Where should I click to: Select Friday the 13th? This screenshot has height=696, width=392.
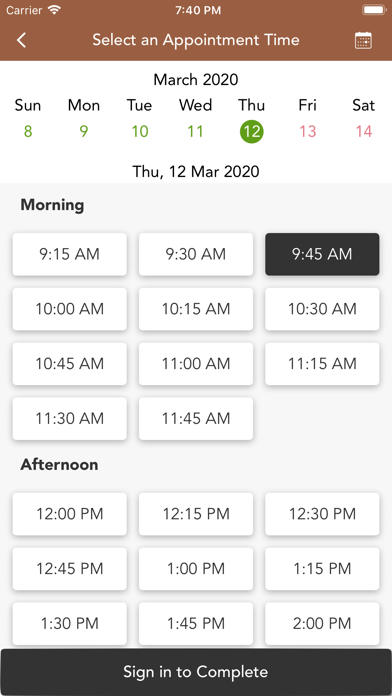[308, 131]
